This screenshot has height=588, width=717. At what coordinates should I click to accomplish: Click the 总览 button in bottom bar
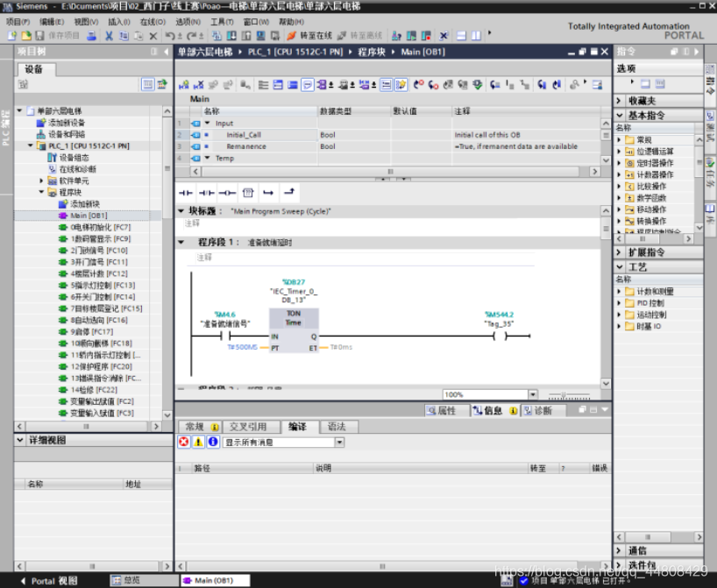[143, 581]
